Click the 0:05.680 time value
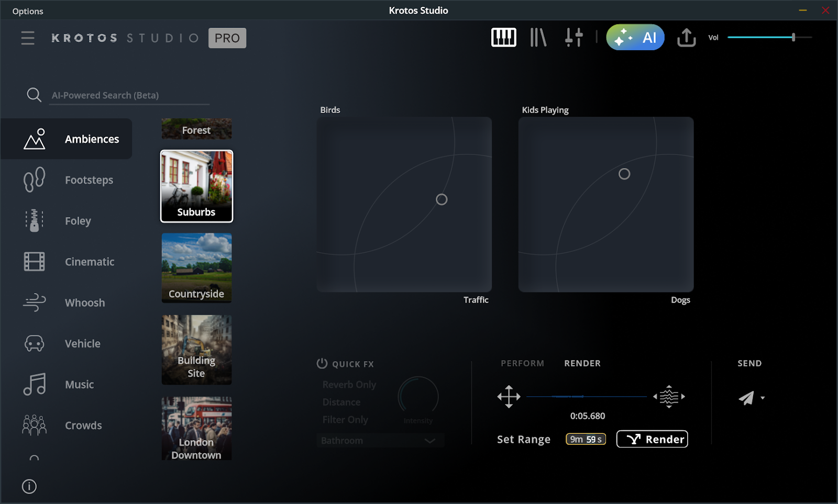 (x=588, y=416)
